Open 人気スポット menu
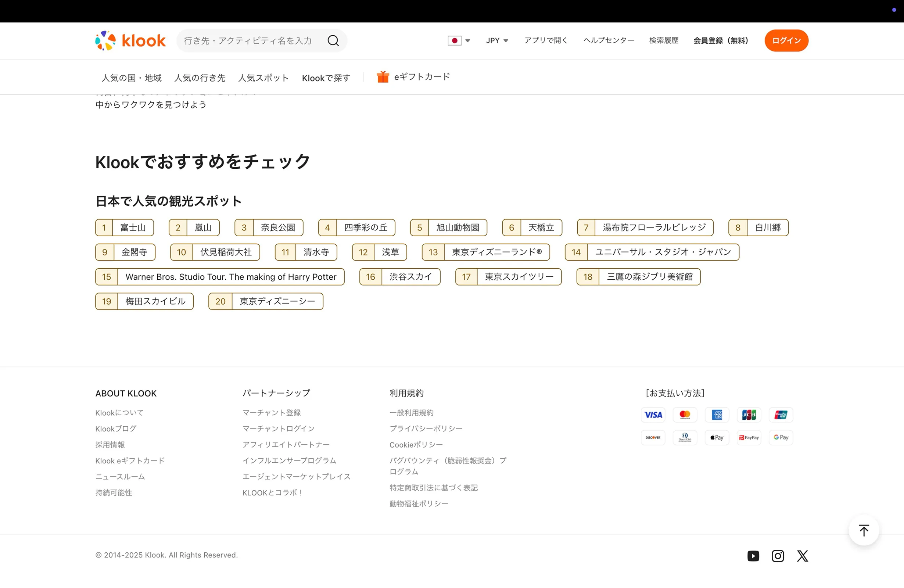Image resolution: width=904 pixels, height=588 pixels. [x=263, y=78]
